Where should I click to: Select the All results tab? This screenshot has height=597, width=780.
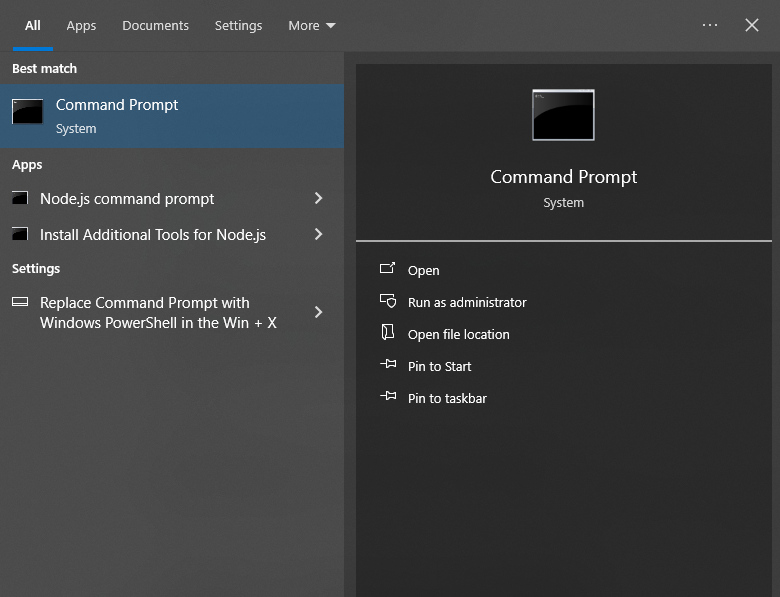(33, 26)
